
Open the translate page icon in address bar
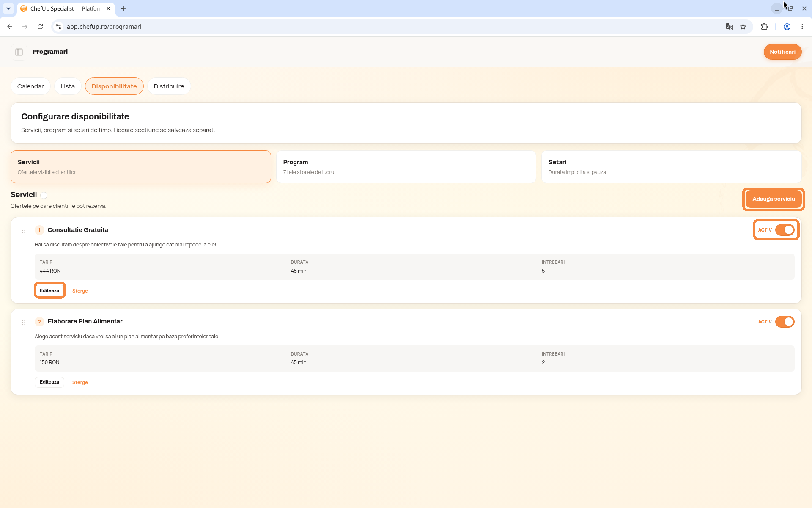click(730, 27)
